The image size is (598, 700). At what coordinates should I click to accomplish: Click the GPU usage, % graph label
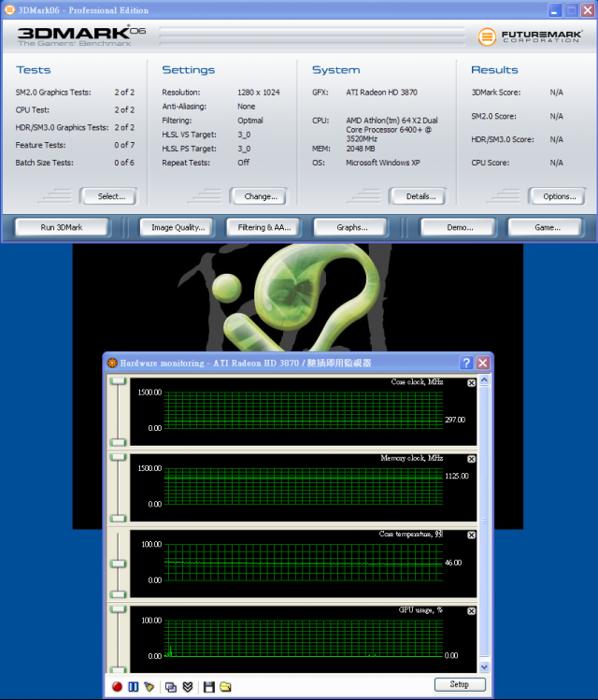(420, 610)
